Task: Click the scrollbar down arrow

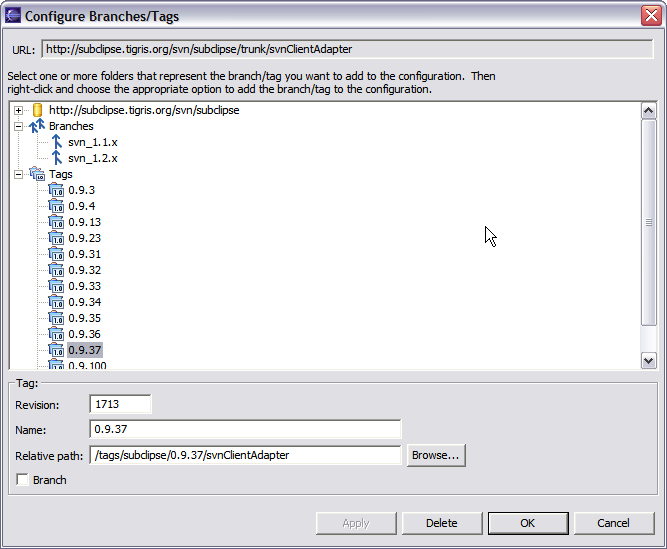Action: [648, 361]
